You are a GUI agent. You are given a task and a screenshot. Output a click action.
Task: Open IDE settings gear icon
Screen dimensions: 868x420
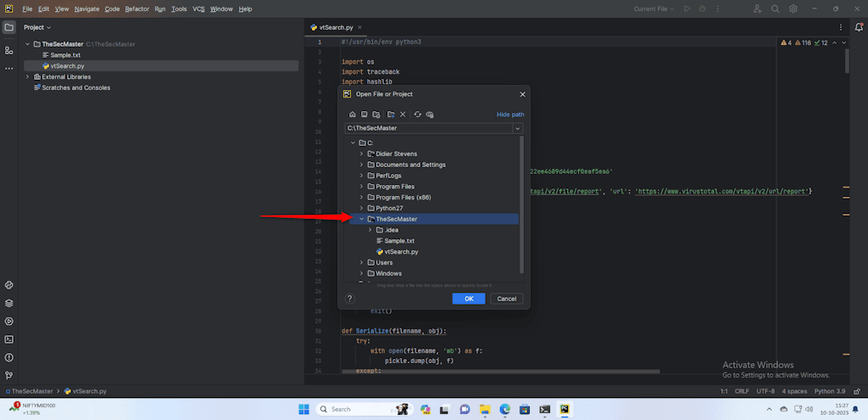793,8
